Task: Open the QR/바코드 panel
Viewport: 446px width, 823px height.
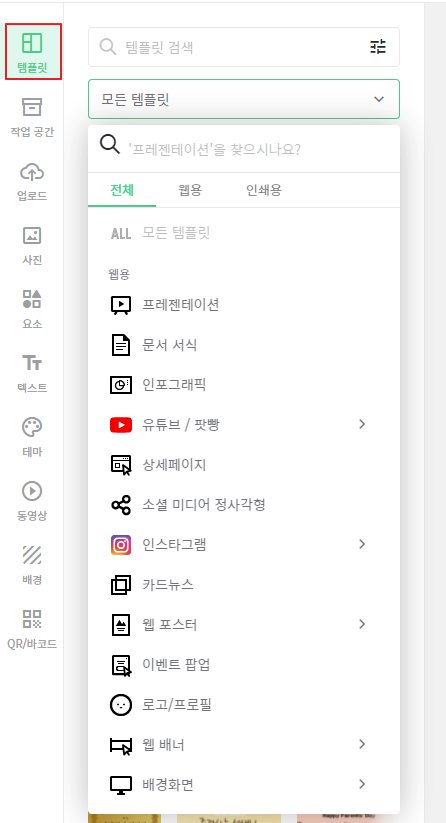Action: (32, 629)
